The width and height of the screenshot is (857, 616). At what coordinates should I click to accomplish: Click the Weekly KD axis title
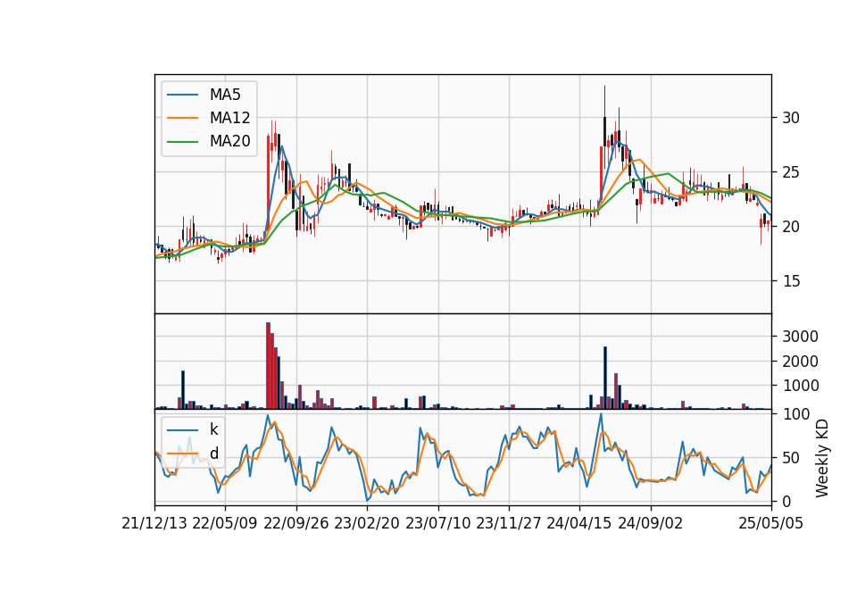point(822,458)
